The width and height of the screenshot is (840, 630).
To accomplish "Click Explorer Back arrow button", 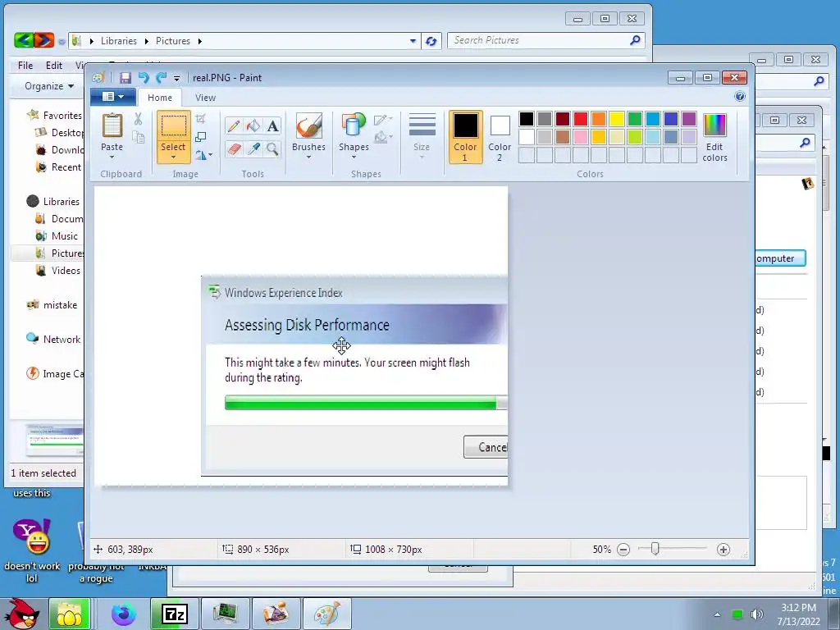I will coord(24,40).
